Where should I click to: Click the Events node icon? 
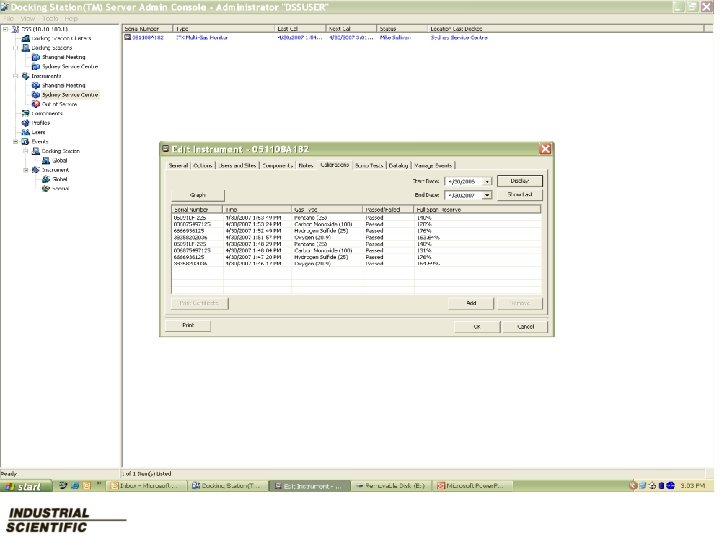pos(26,142)
